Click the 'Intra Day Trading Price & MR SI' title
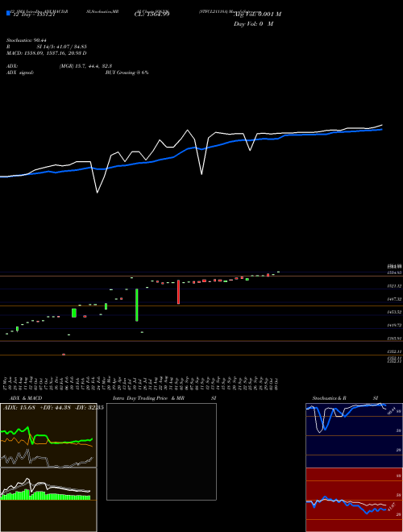Viewport: 403px width, 532px height. (x=164, y=398)
